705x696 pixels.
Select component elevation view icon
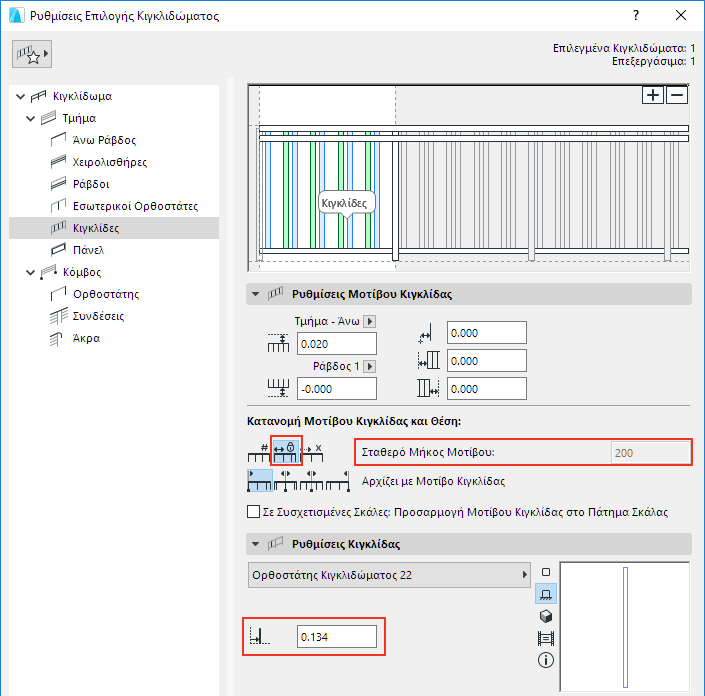(546, 594)
